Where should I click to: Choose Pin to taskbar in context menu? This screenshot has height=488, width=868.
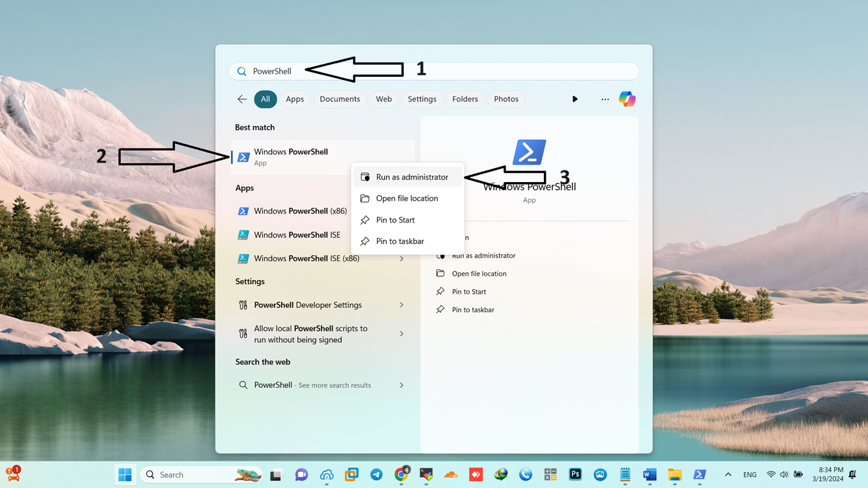pyautogui.click(x=408, y=241)
